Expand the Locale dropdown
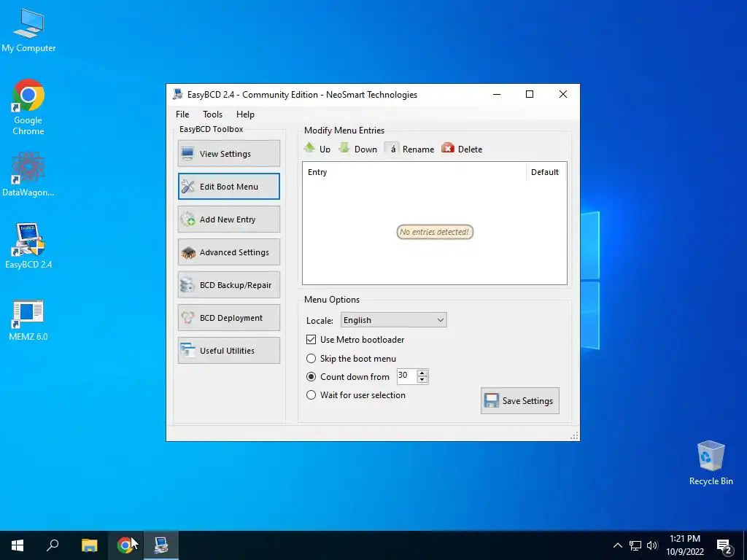 coord(393,320)
